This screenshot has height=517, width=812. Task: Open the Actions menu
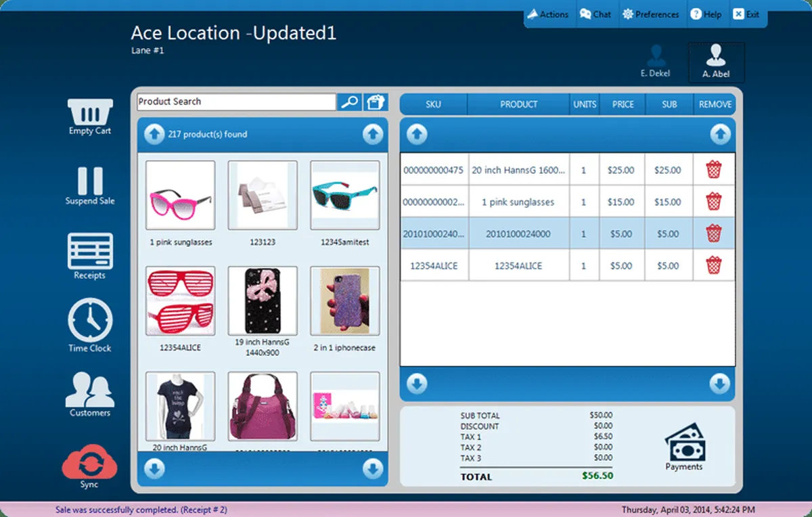pos(548,14)
